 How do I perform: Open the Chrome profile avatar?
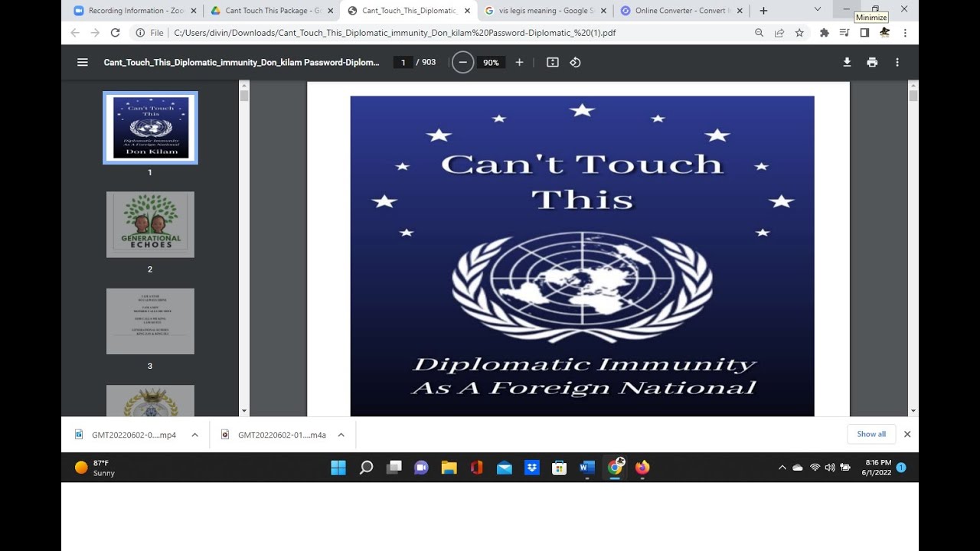pyautogui.click(x=885, y=33)
